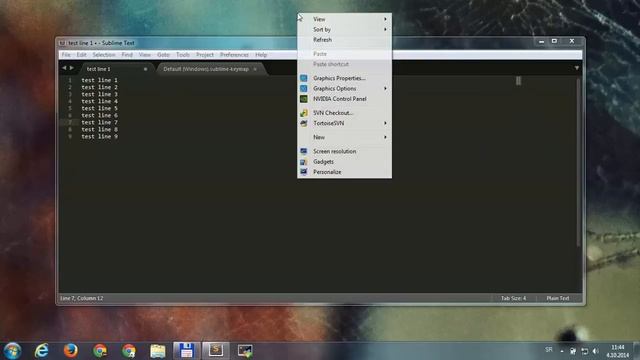Open Sublime Text Goto menu
640x360 pixels.
pyautogui.click(x=163, y=55)
